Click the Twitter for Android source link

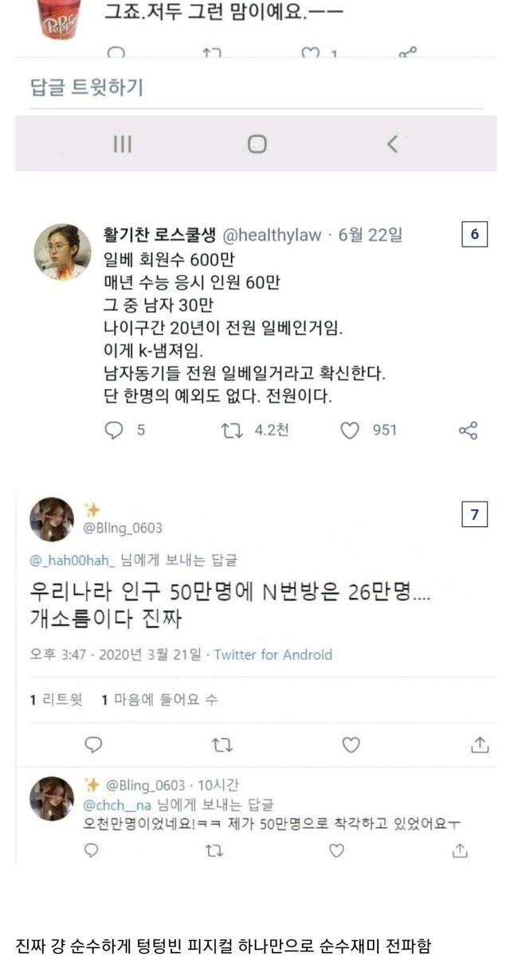click(273, 655)
